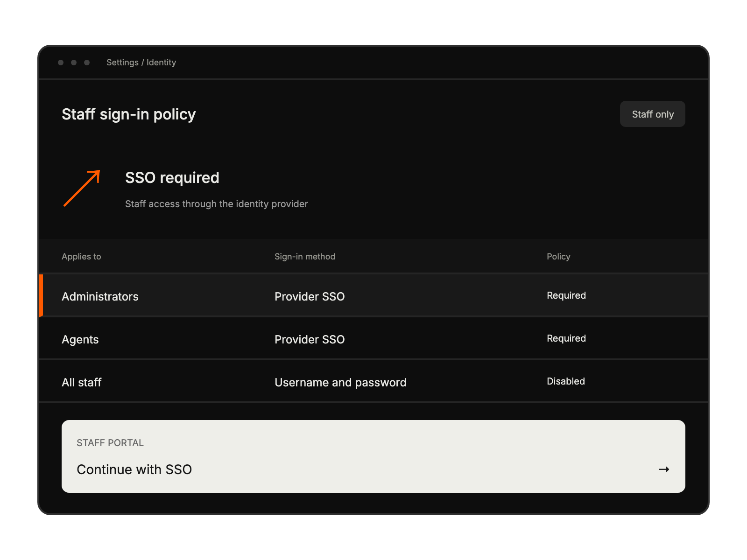747x560 pixels.
Task: Click the arrow icon in the Staff Portal card
Action: click(664, 469)
